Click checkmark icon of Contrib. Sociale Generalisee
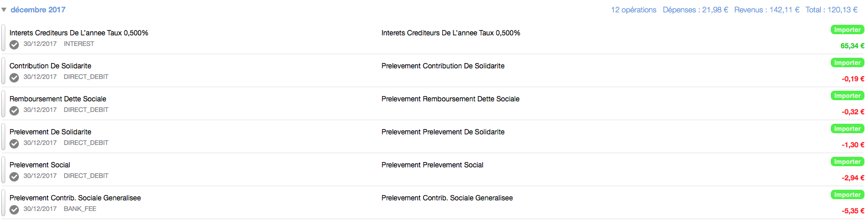Viewport: 868px width, 221px height. point(15,209)
